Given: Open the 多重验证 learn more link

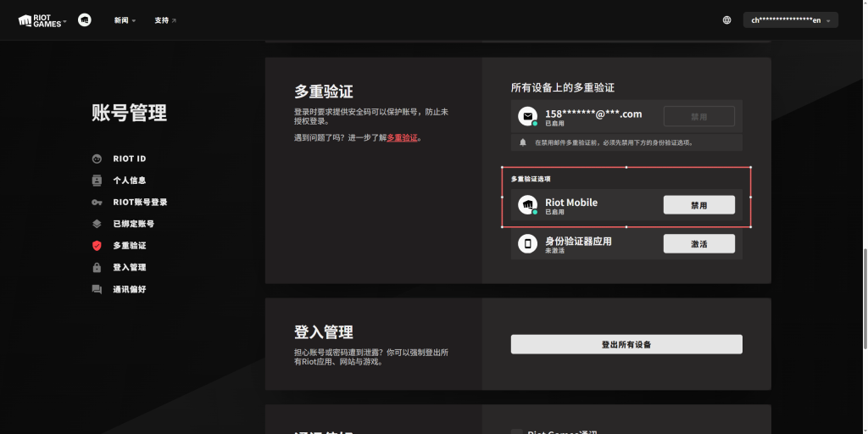Looking at the screenshot, I should click(402, 137).
